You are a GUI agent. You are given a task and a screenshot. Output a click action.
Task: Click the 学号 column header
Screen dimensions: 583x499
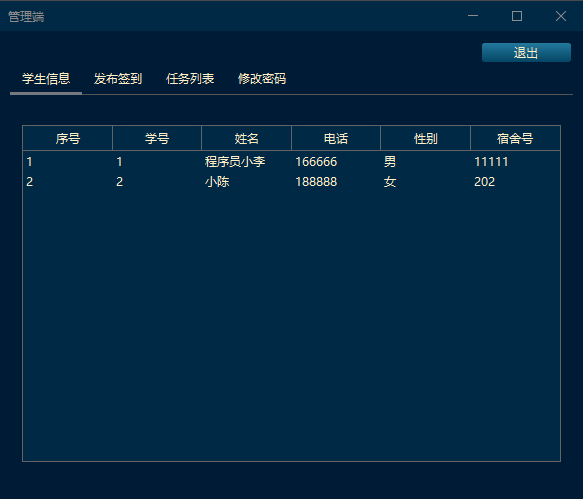[x=157, y=138]
